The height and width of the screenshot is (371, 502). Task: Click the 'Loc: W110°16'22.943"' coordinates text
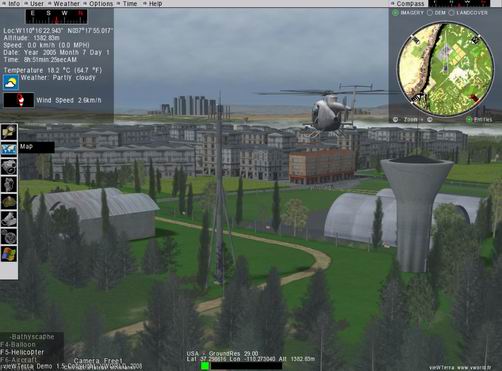(33, 31)
